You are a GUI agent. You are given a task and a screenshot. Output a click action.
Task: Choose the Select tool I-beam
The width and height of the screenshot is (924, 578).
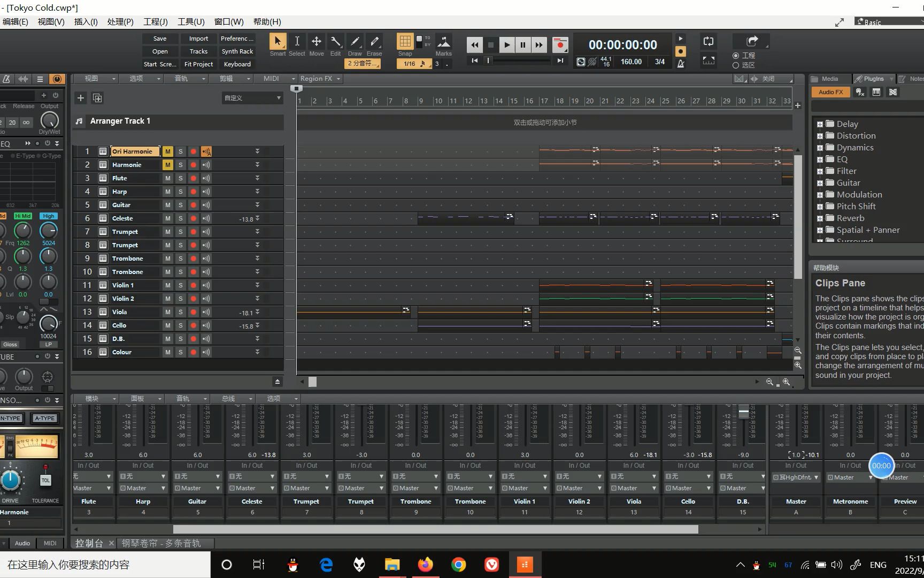pos(297,41)
